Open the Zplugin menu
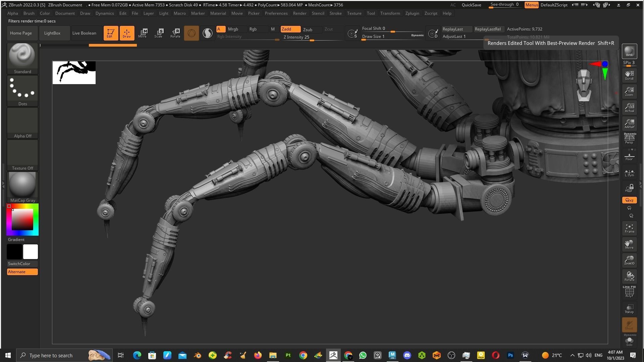This screenshot has height=362, width=644. [x=412, y=13]
